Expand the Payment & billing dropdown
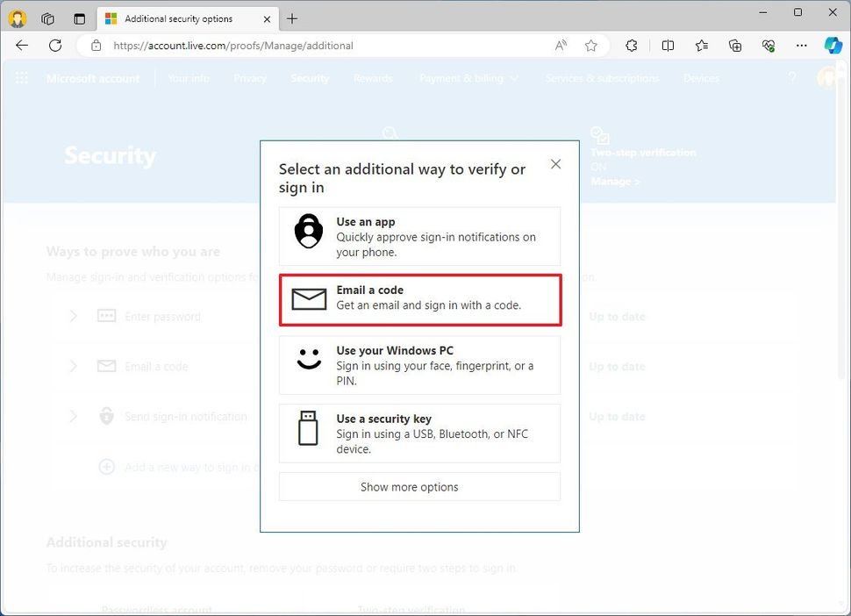851x616 pixels. click(x=468, y=78)
